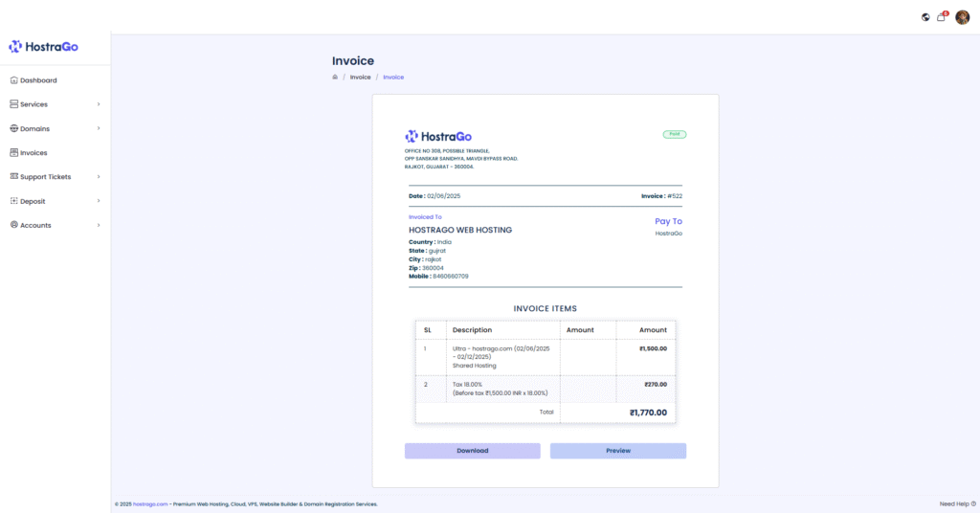Click the HOSTRAGO WEB HOSTING client name
Viewport: 980px width, 513px height.
pos(460,230)
